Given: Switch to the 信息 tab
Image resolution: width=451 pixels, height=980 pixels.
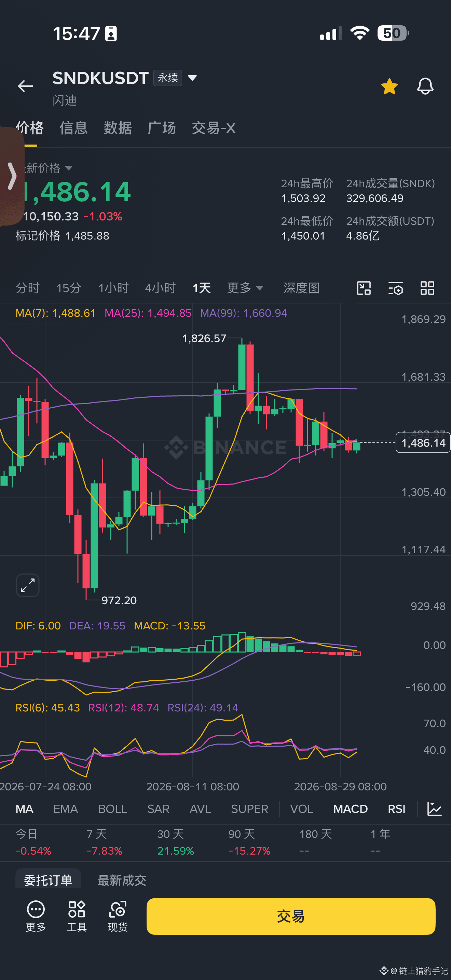Looking at the screenshot, I should (x=74, y=128).
